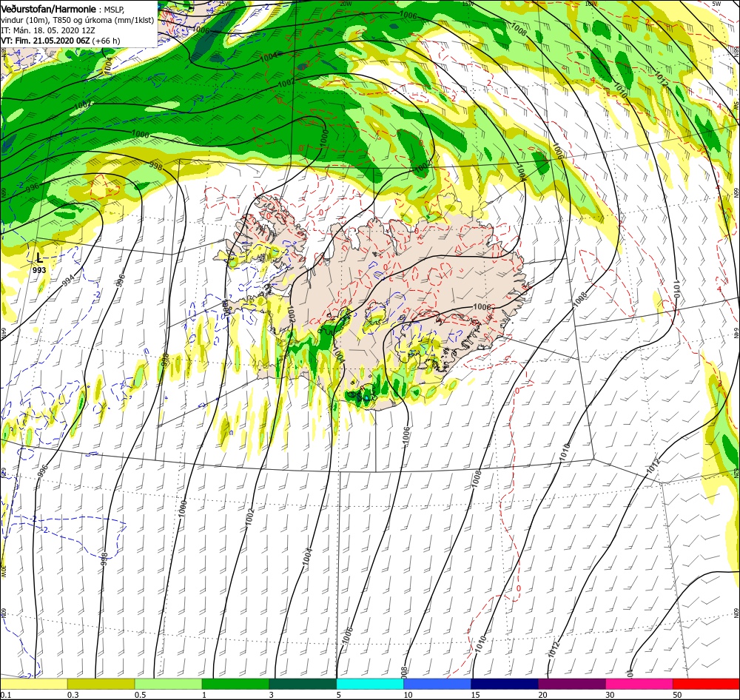Choose the navy 15 mm legend swatch
The height and width of the screenshot is (700, 740).
(x=505, y=684)
